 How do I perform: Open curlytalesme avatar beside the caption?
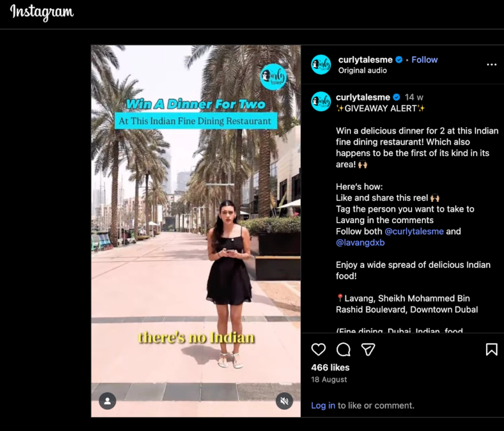[321, 101]
